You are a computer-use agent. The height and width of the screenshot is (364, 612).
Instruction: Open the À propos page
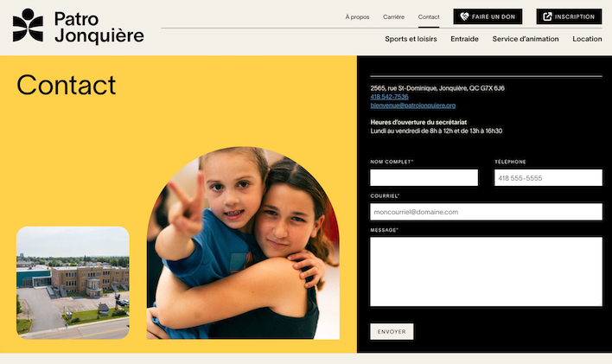(357, 16)
